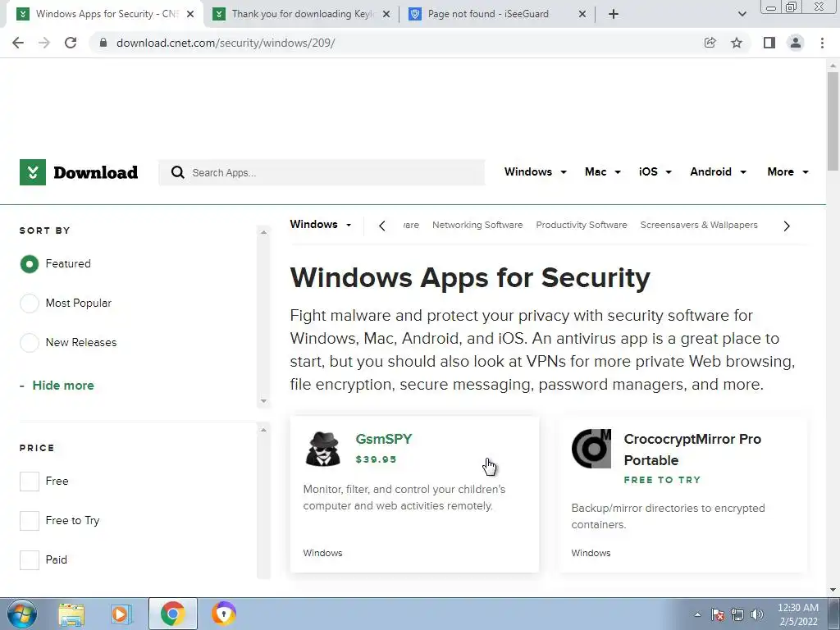Open the Chrome three-dot menu
This screenshot has height=630, width=840.
point(822,43)
